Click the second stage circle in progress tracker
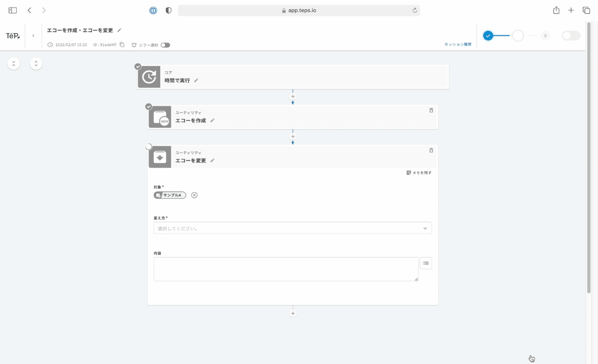This screenshot has height=364, width=598. pos(518,36)
